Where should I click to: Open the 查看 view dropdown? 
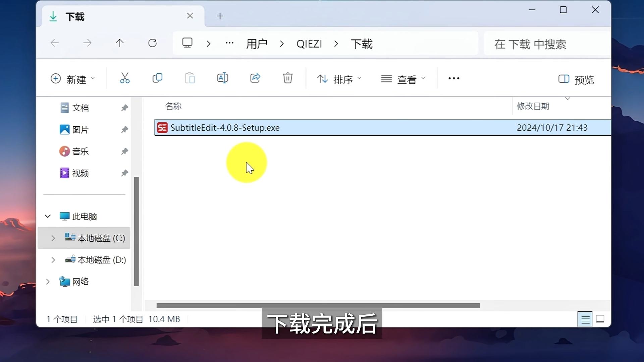403,79
